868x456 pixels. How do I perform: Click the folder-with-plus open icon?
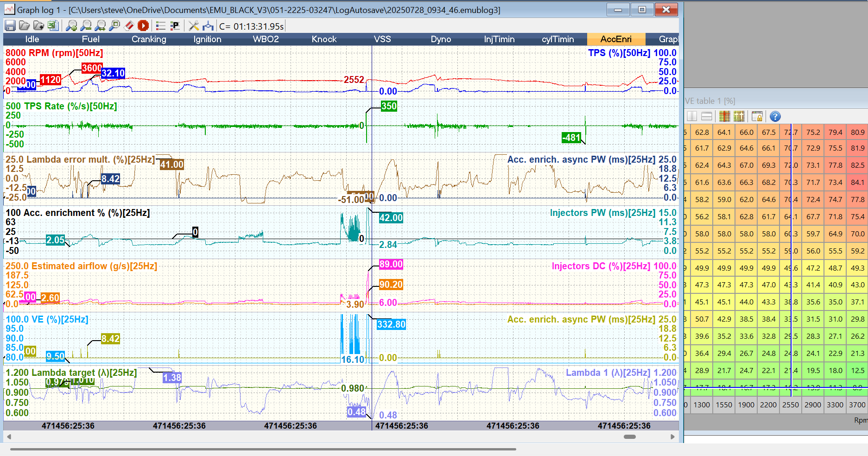point(39,26)
